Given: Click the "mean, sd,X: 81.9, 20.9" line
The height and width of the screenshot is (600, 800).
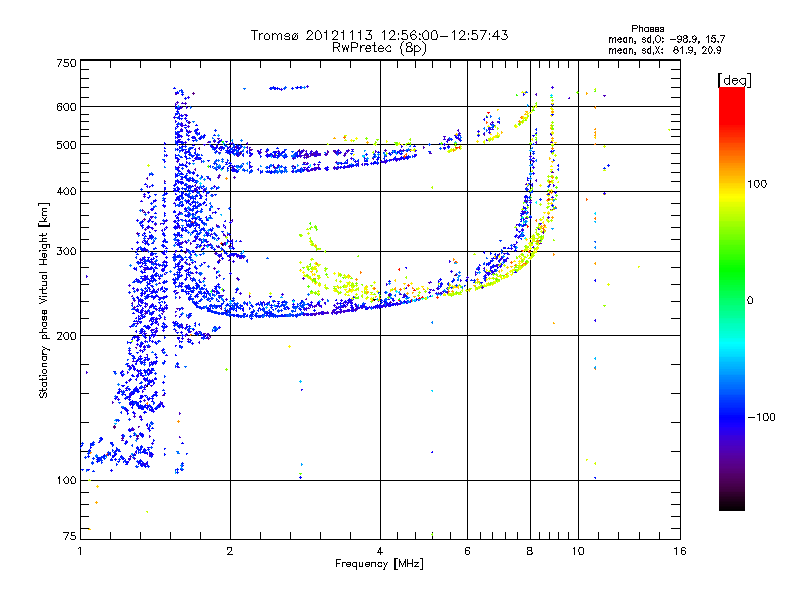Looking at the screenshot, I should pyautogui.click(x=664, y=51).
